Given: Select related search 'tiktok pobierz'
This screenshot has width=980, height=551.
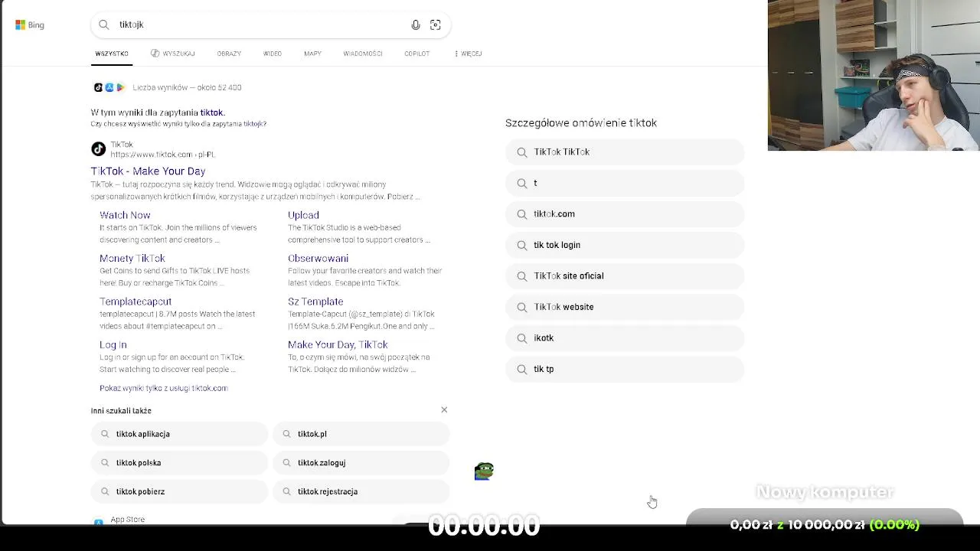Looking at the screenshot, I should pos(179,491).
